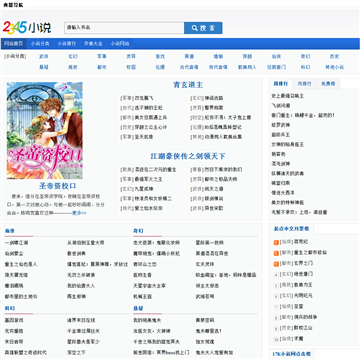Image resolution: width=360 pixels, height=360 pixels.
Task: Open the novel 一剑啸江湖
Action: pos(16,243)
